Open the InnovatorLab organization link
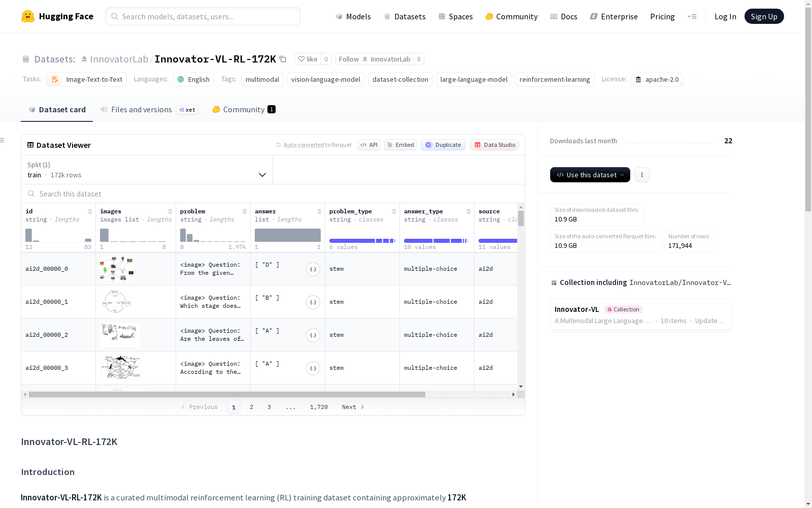This screenshot has width=812, height=508. coord(119,59)
